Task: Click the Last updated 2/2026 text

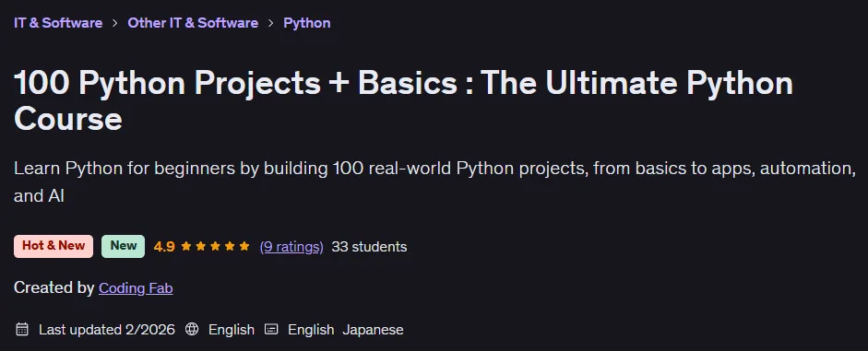Action: [x=107, y=330]
